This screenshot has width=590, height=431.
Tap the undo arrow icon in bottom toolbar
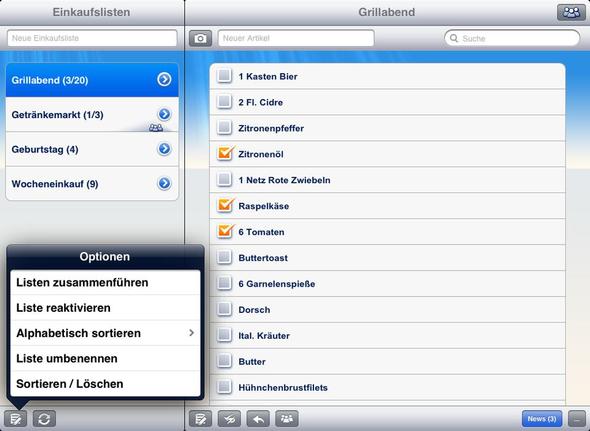click(x=258, y=419)
